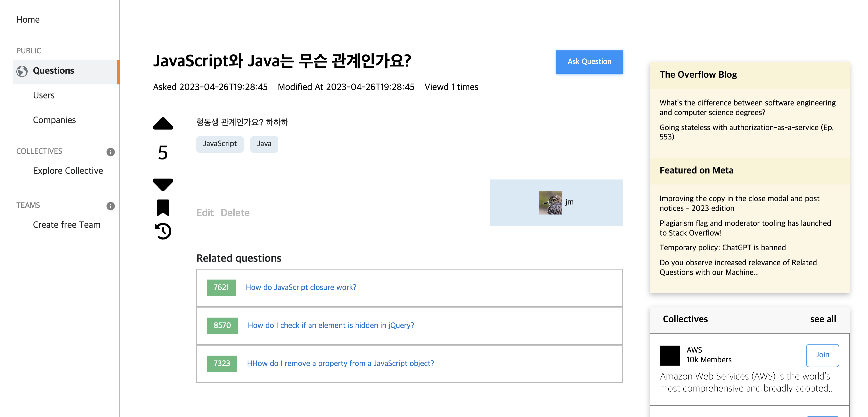Click the 'Modified At 2023-04-26T19:28:45' text
Image resolution: width=868 pixels, height=417 pixels.
(x=346, y=87)
